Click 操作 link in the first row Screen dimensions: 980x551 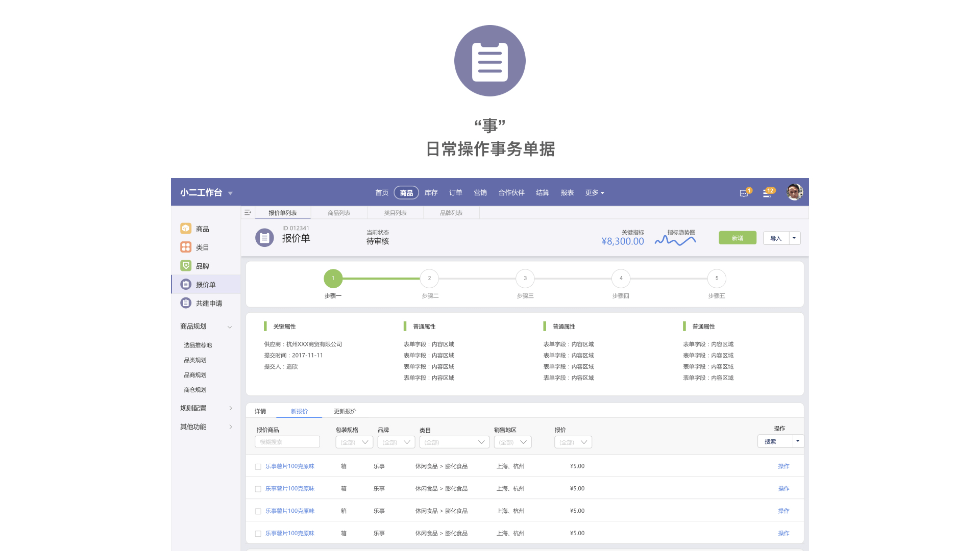(783, 466)
